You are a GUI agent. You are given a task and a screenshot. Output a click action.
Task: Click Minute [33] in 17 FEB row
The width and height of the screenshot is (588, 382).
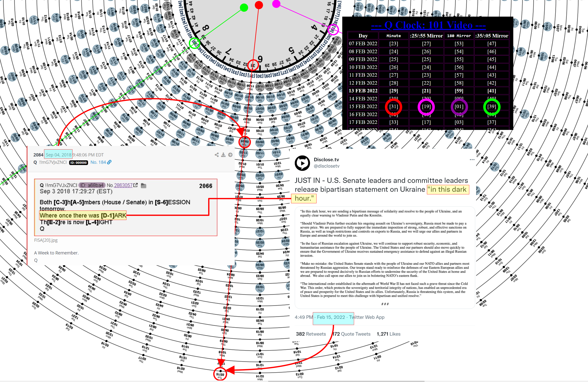tap(394, 122)
